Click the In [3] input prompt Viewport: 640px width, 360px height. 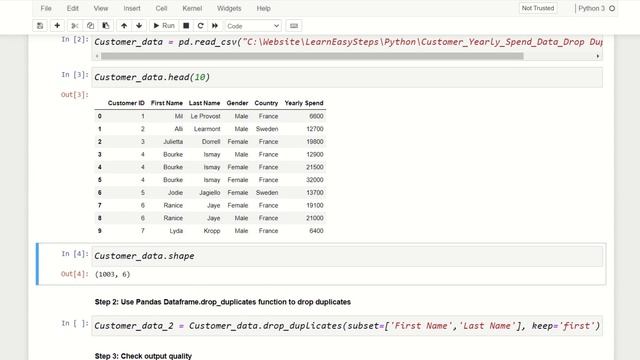(75, 75)
